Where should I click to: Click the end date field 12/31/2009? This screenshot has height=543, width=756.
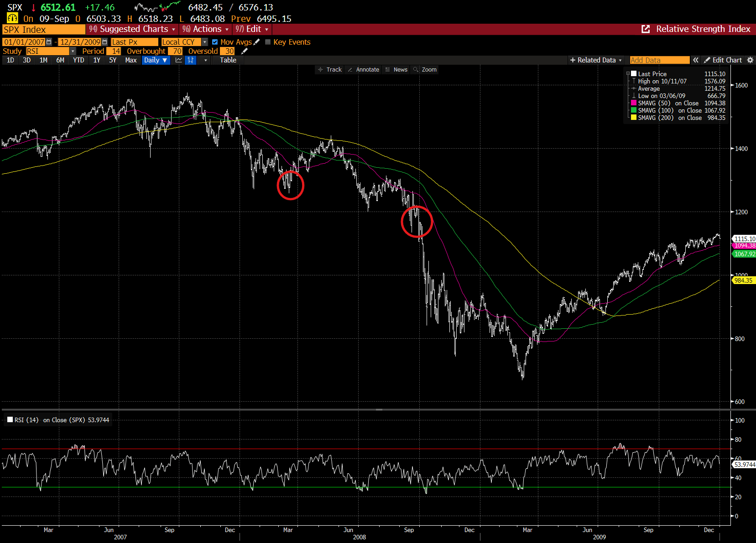click(80, 42)
